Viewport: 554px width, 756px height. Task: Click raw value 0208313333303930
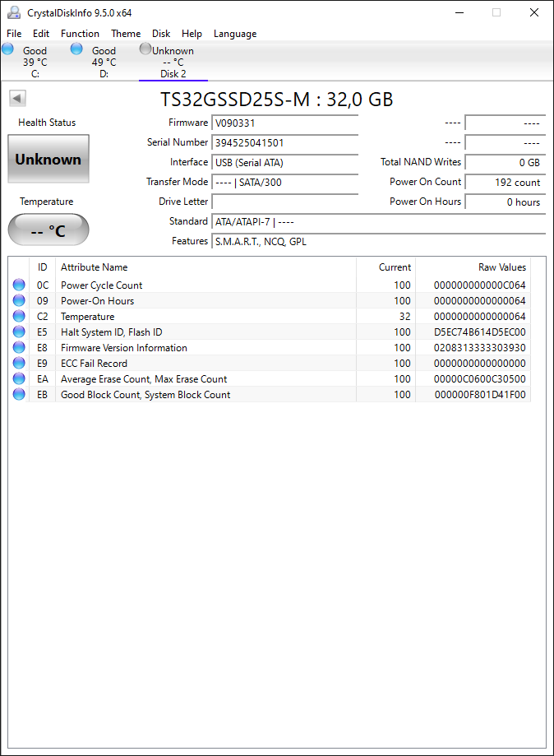coord(479,348)
